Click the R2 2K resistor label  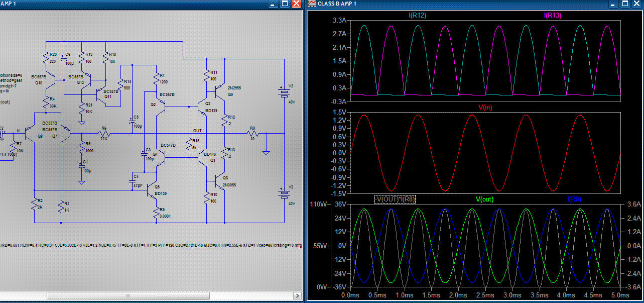pos(40,204)
